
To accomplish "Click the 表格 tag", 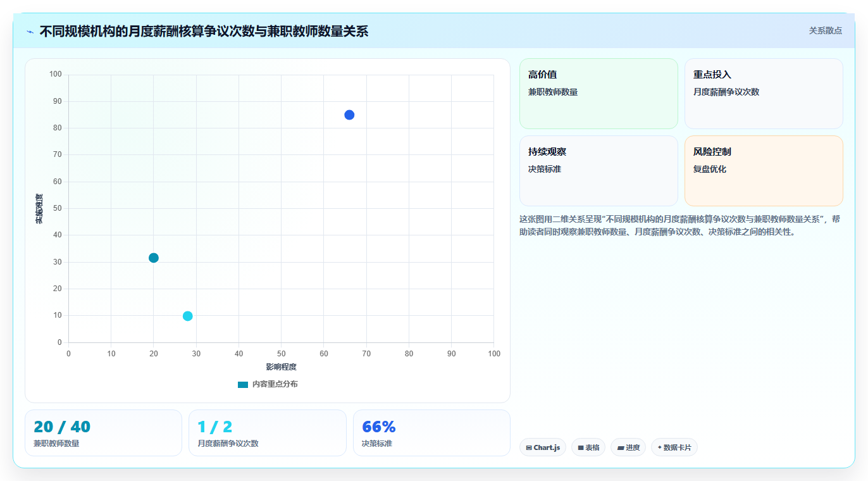I will [x=588, y=447].
